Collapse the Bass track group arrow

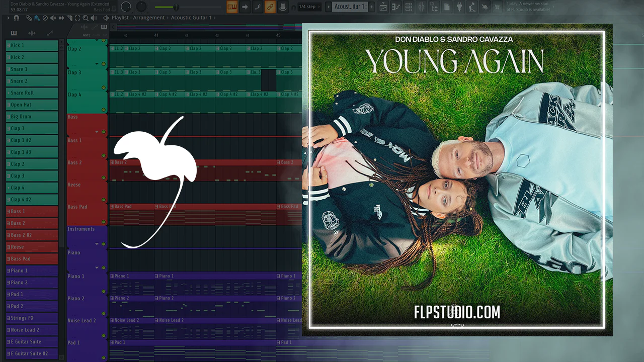[97, 132]
